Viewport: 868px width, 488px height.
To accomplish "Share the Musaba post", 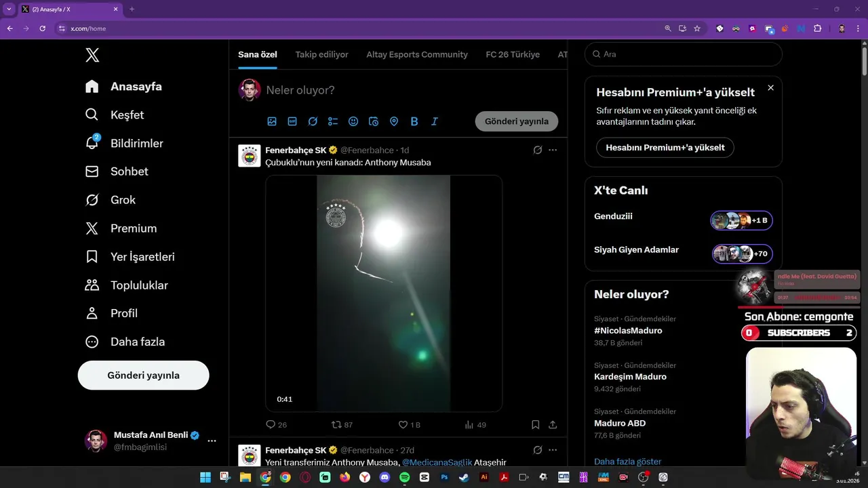I will point(553,425).
